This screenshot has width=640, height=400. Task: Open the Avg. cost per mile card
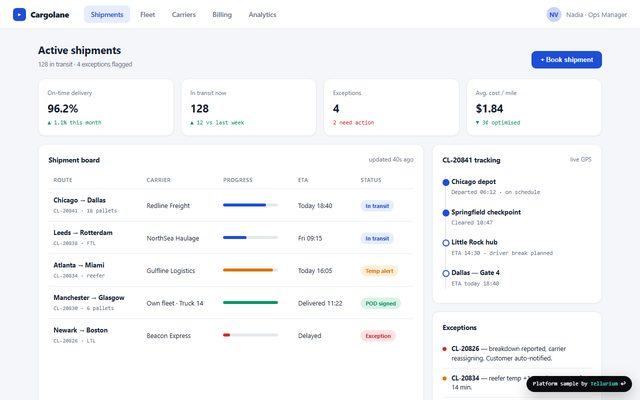(x=534, y=107)
